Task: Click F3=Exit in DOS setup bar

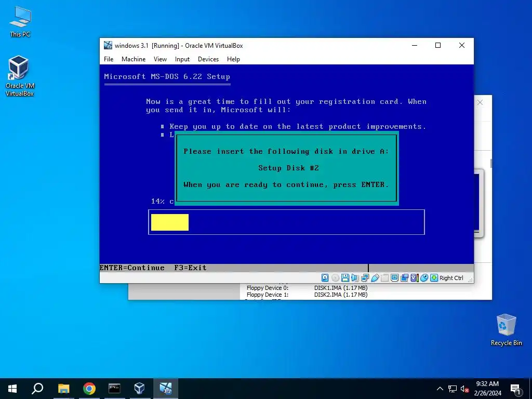Action: [x=190, y=268]
